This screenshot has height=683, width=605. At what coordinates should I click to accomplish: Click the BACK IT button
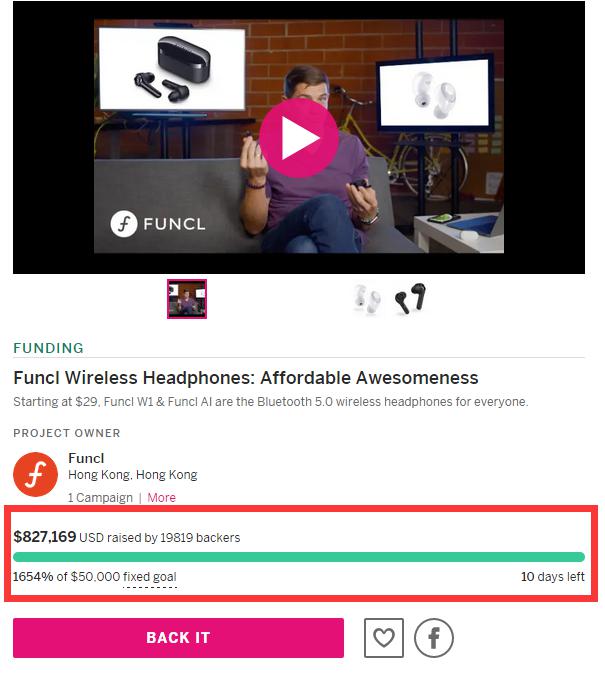(178, 638)
